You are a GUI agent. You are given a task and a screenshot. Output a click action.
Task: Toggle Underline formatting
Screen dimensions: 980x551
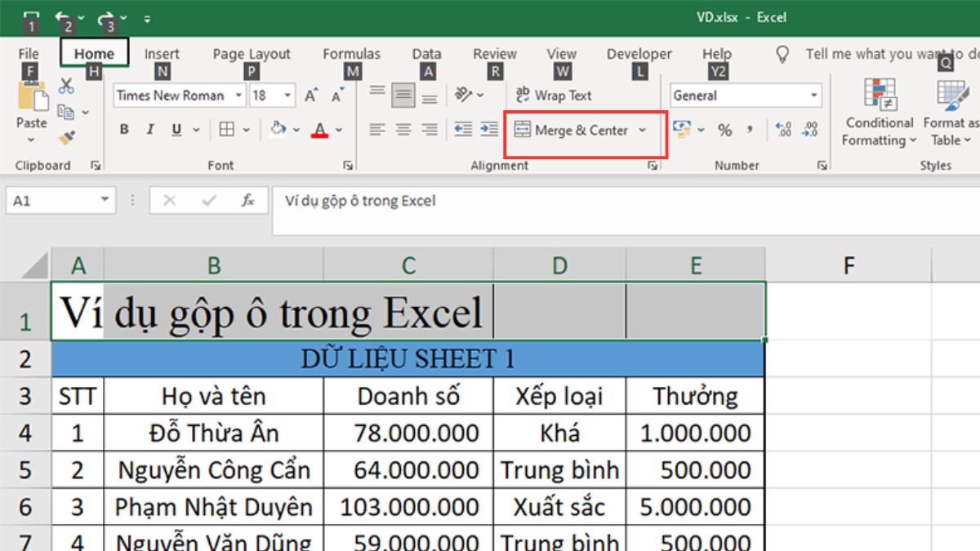coord(176,129)
